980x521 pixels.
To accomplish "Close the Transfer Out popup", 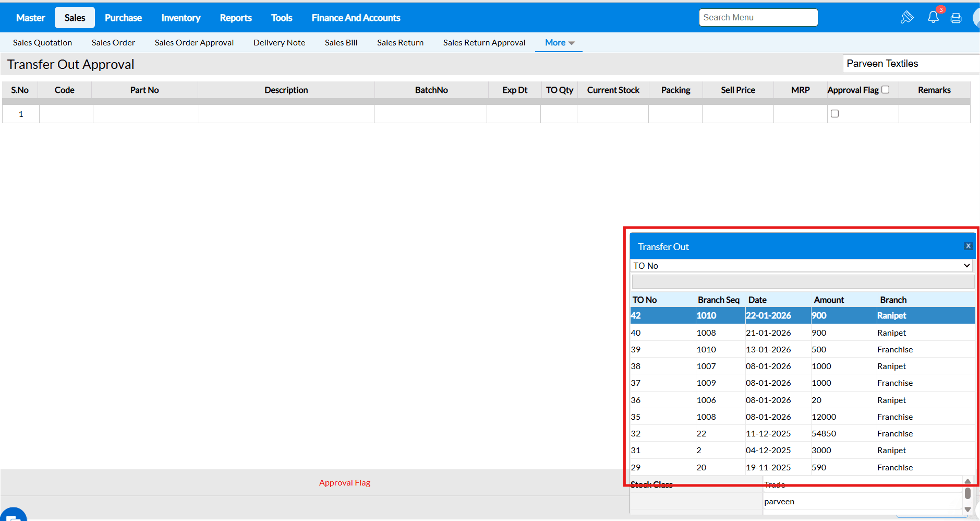I will [x=968, y=246].
